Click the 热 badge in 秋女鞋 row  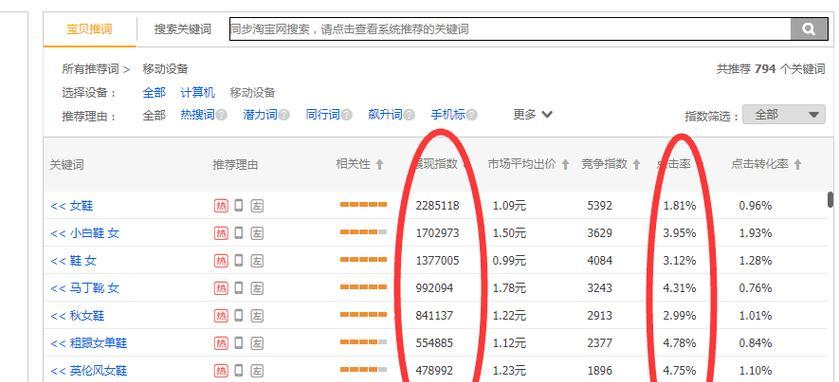(x=220, y=316)
